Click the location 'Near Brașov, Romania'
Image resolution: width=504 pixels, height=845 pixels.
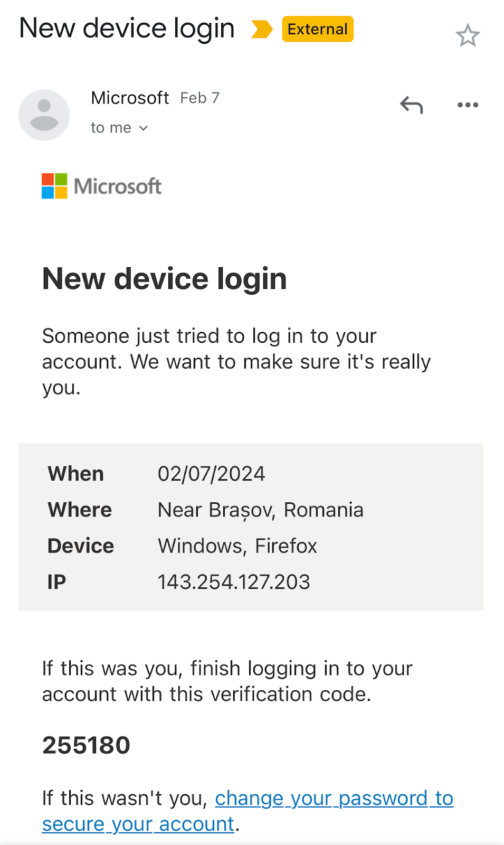click(x=260, y=510)
